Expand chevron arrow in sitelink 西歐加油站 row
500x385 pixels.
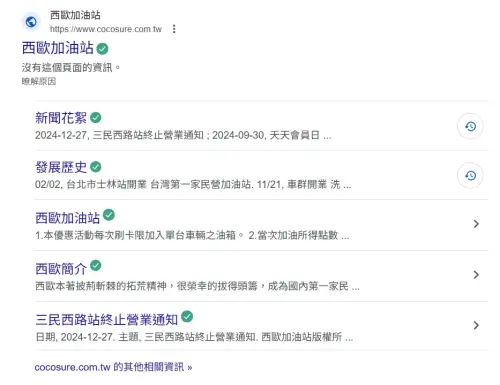point(476,224)
